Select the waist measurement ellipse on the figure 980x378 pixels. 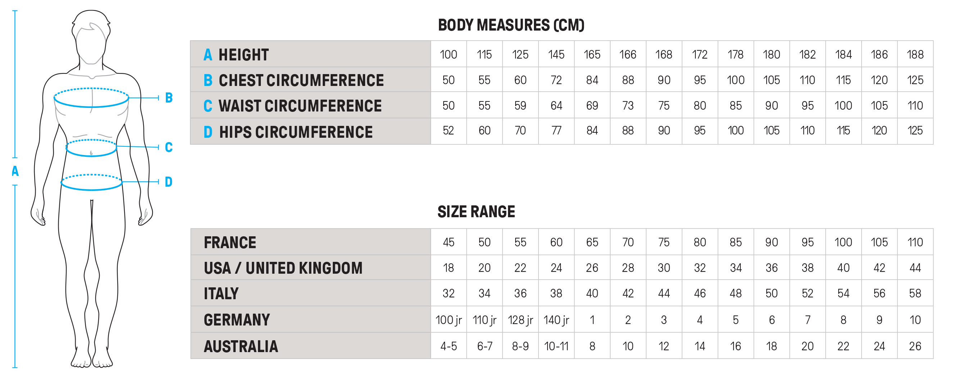tap(91, 148)
